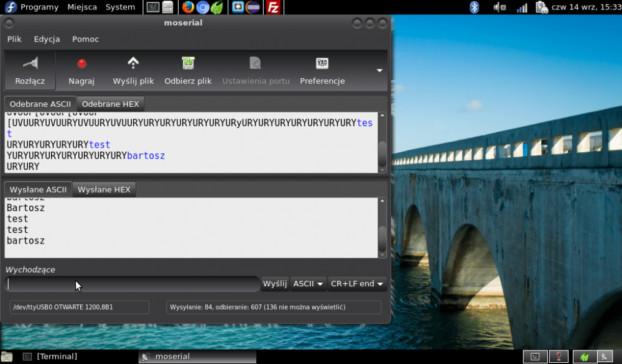The width and height of the screenshot is (622, 364).
Task: Switch to the Wysłane HEX tab
Action: click(104, 189)
